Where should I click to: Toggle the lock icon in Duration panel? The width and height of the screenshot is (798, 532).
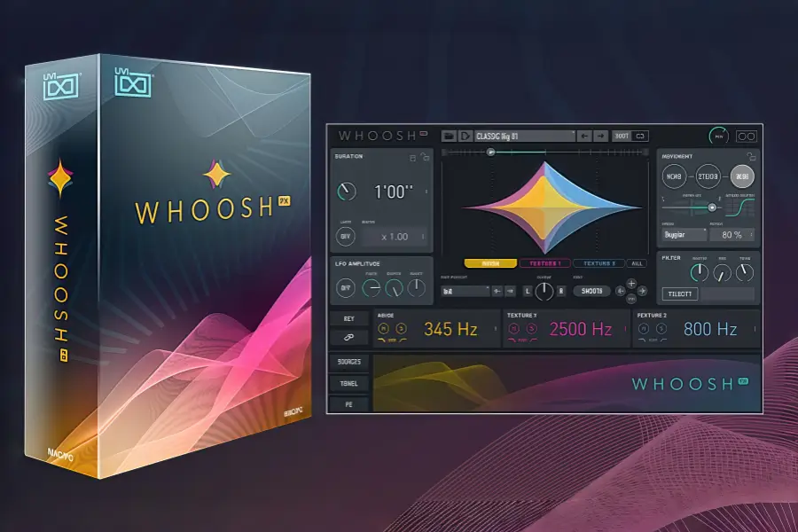(425, 157)
